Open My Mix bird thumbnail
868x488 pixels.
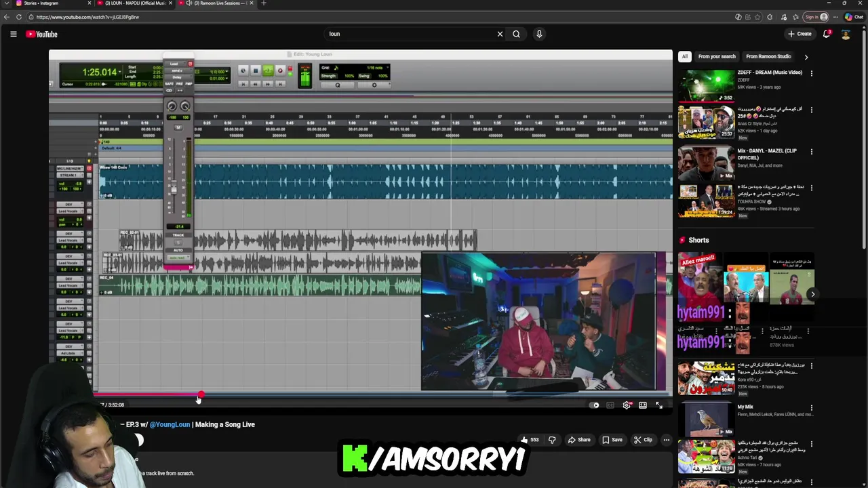(706, 420)
